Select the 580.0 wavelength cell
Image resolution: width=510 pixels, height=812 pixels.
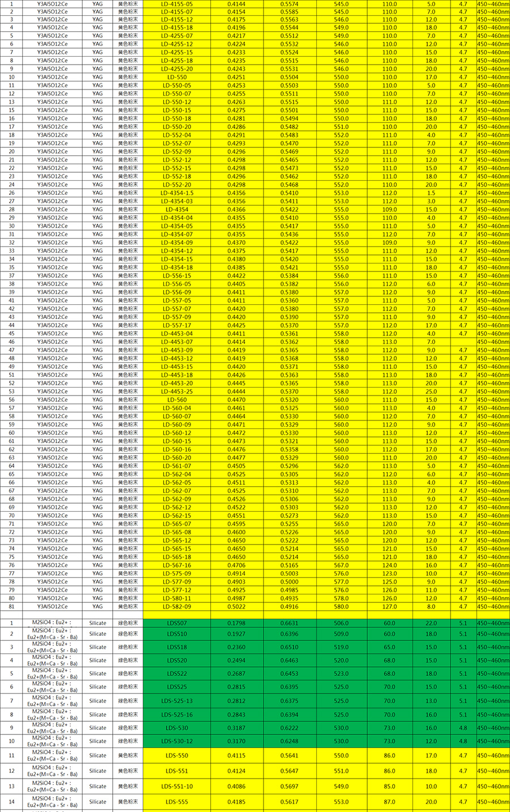(341, 606)
